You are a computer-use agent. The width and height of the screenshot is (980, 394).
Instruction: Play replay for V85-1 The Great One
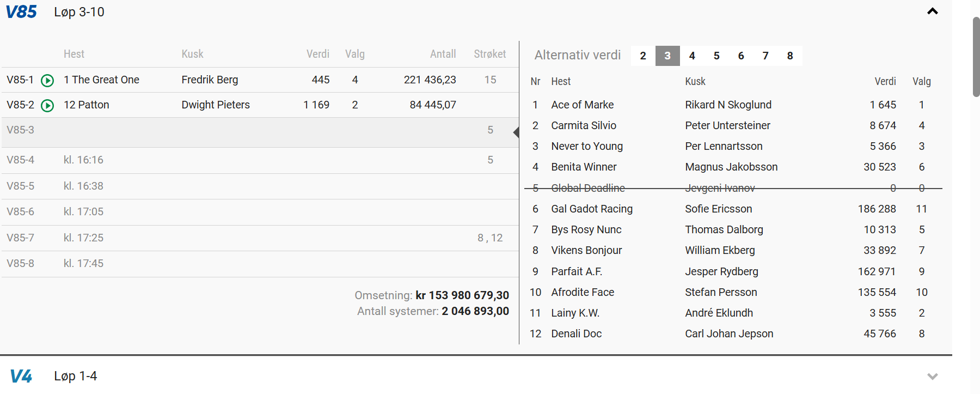tap(47, 80)
